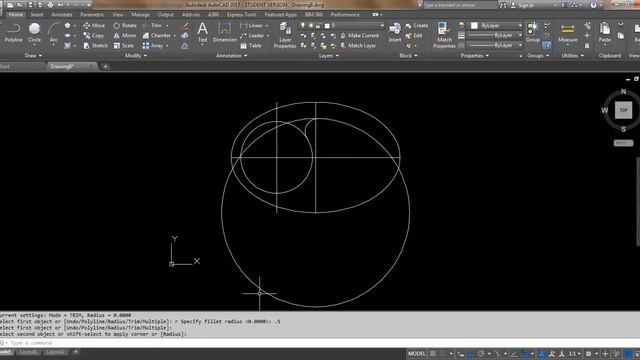The height and width of the screenshot is (360, 640).
Task: Expand the Annotation panel
Action: 231,56
